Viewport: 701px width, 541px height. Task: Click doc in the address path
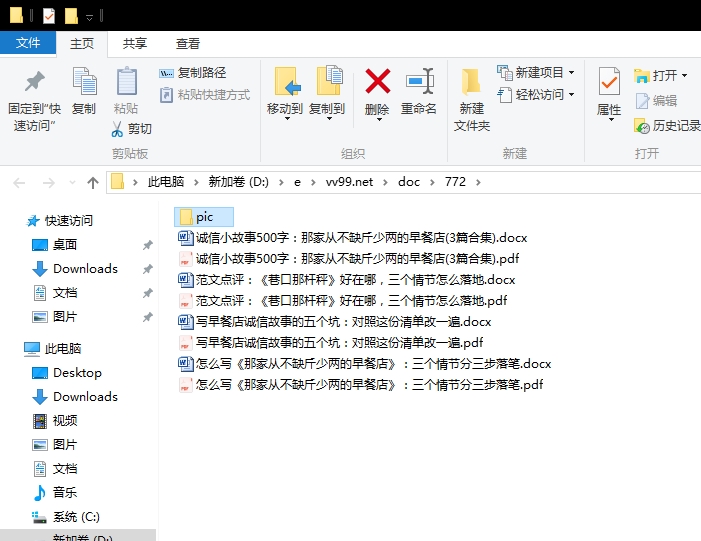tap(409, 182)
